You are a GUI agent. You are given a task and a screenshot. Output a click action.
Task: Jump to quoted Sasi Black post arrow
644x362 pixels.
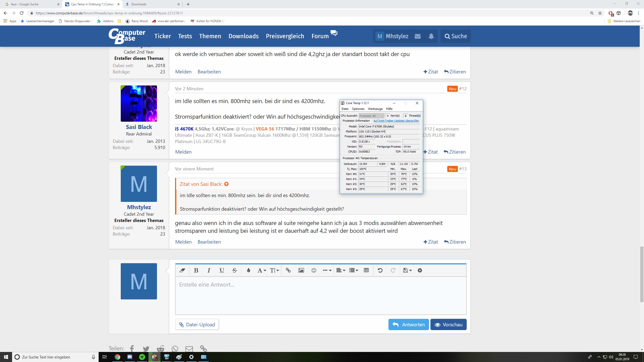[226, 184]
